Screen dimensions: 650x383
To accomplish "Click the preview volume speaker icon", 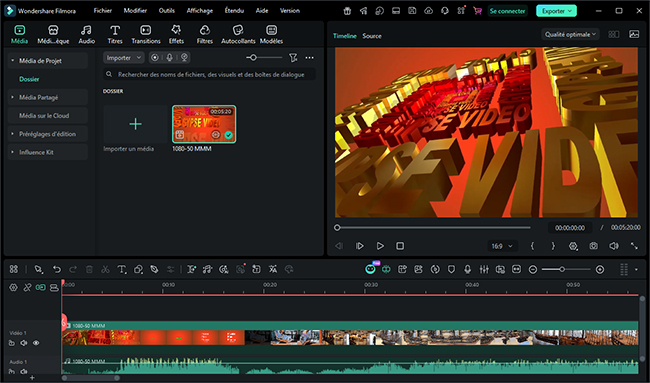I will click(x=614, y=246).
